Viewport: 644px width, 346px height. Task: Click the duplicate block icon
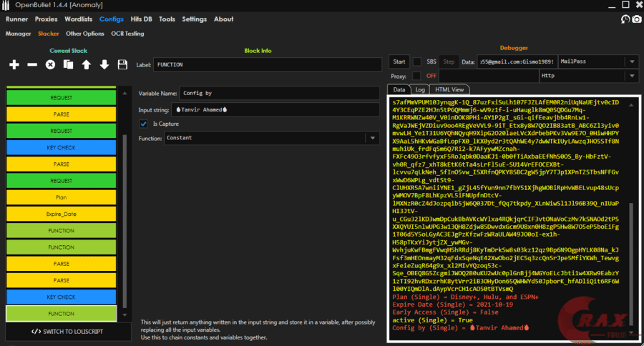point(68,65)
